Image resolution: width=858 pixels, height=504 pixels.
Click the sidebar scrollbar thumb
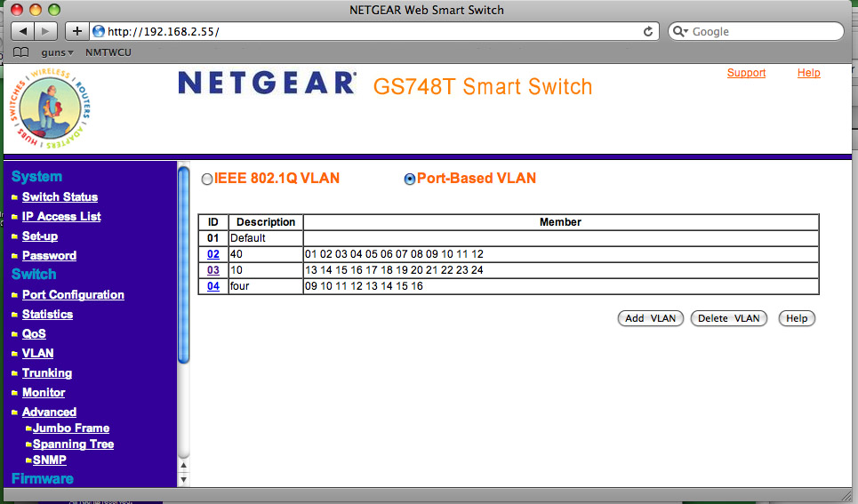tap(183, 265)
